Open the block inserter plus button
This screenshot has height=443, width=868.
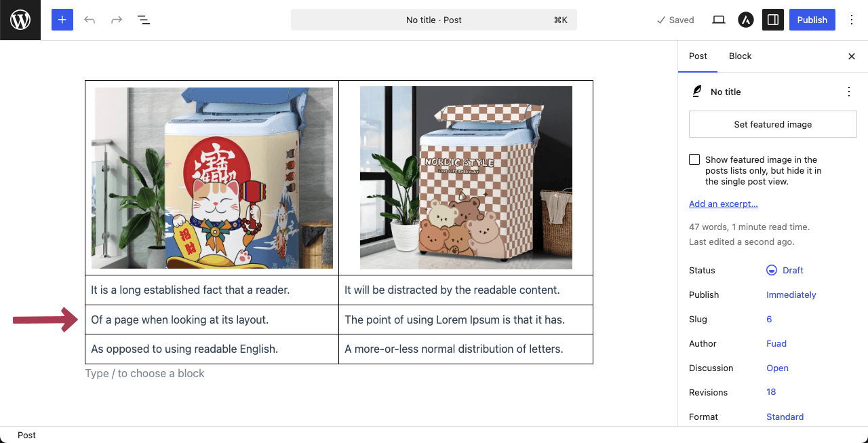coord(62,20)
